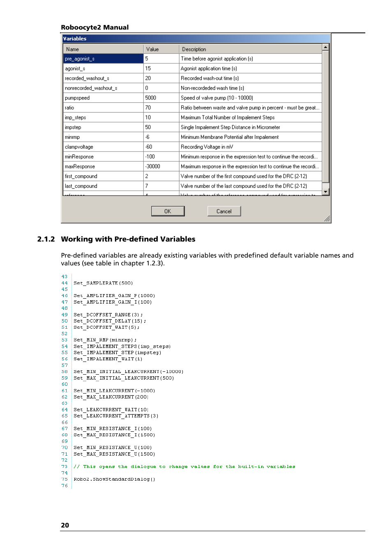The image size is (392, 555).
Task: Click code line Set_MAX_INITIAL_LEAKCURRENT(500)
Action: (124, 378)
